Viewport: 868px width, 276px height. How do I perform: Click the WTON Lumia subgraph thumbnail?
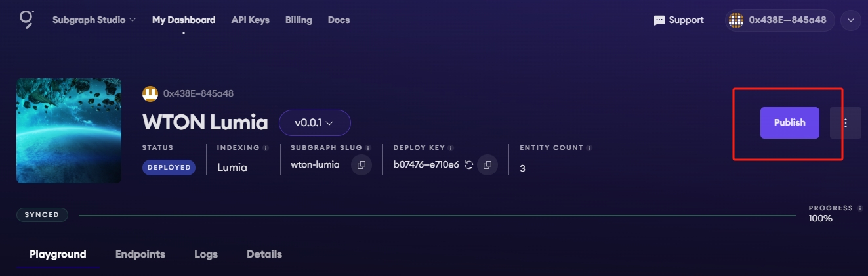coord(69,131)
